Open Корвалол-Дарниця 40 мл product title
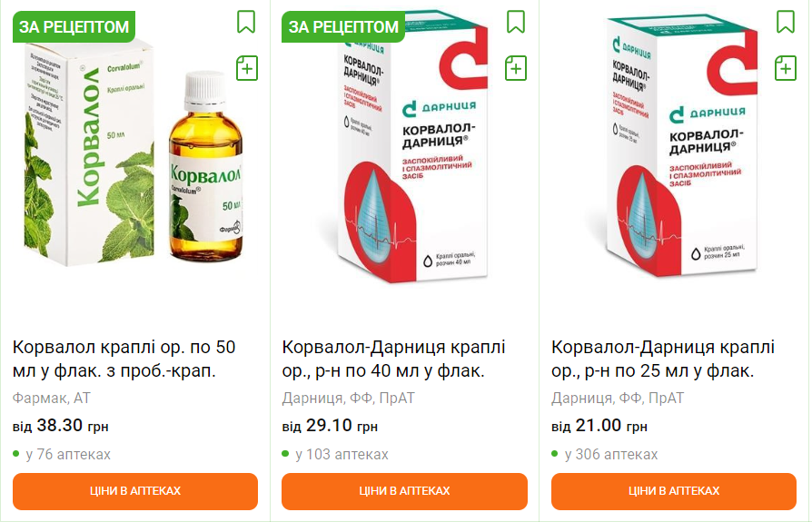Viewport: 812px width, 522px height. coord(393,359)
